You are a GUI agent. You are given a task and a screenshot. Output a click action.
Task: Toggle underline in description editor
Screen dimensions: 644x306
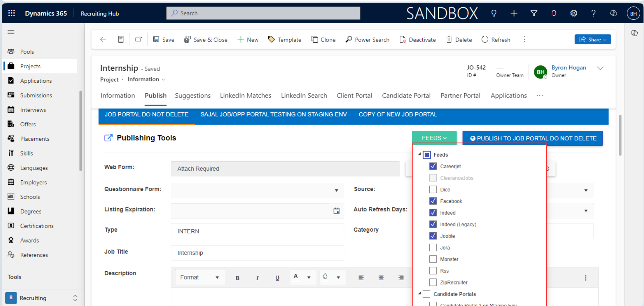(277, 278)
